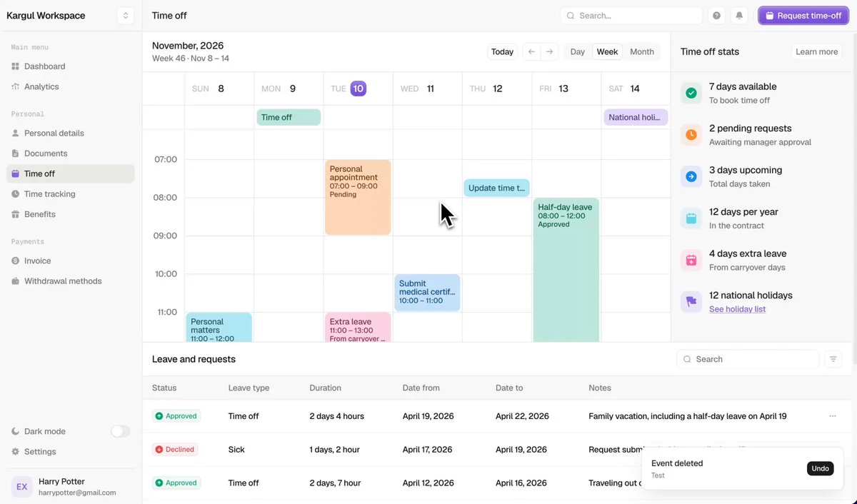This screenshot has width=857, height=504.
Task: Focus the Leave and requests Search field
Action: click(x=748, y=359)
